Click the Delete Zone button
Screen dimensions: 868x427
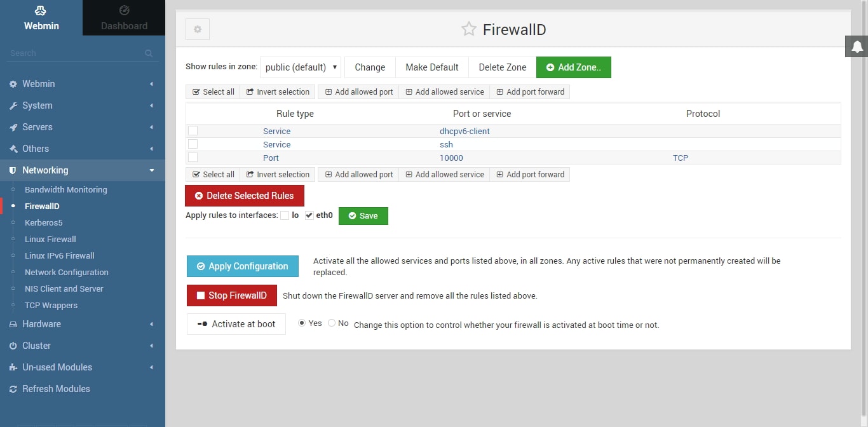pos(503,67)
